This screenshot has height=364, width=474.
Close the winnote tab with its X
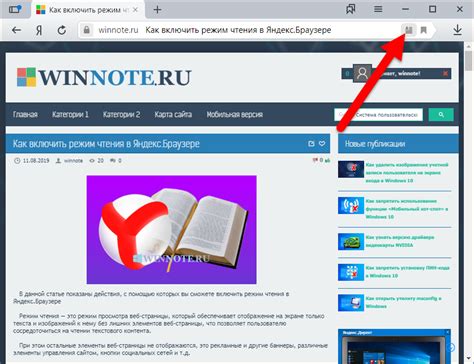pos(135,10)
